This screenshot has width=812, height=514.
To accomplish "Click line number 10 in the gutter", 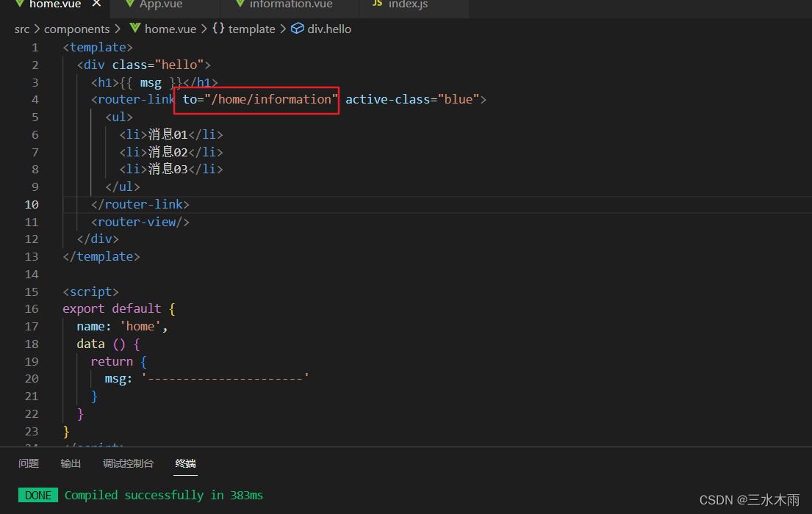I will 32,204.
